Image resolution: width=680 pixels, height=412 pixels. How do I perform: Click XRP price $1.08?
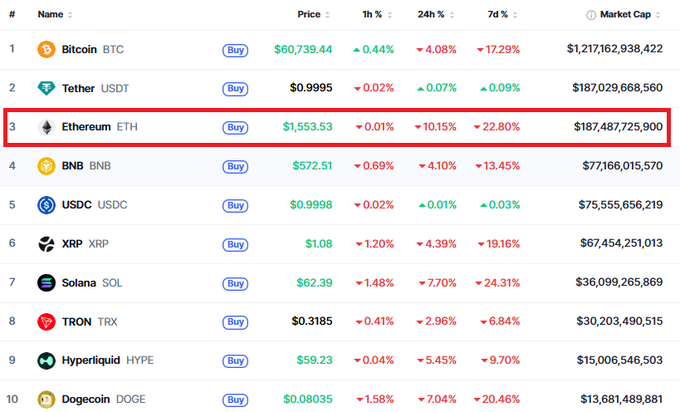319,244
